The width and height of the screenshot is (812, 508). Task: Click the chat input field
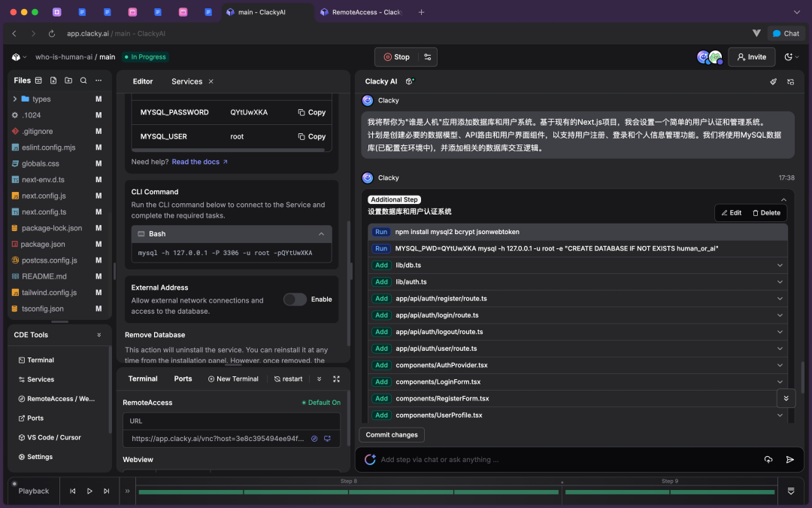click(526, 459)
